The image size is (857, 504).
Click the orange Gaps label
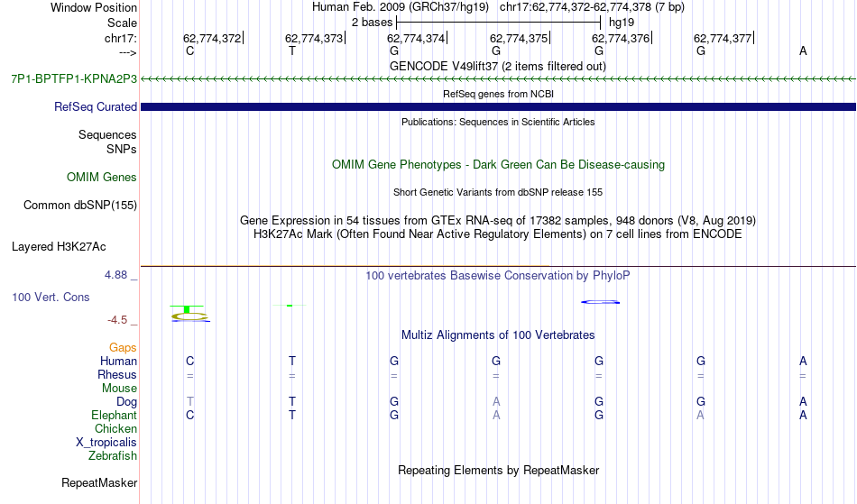123,347
